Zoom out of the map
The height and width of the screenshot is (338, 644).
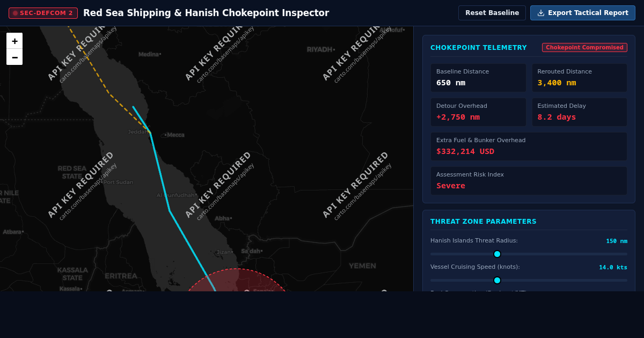click(x=14, y=57)
